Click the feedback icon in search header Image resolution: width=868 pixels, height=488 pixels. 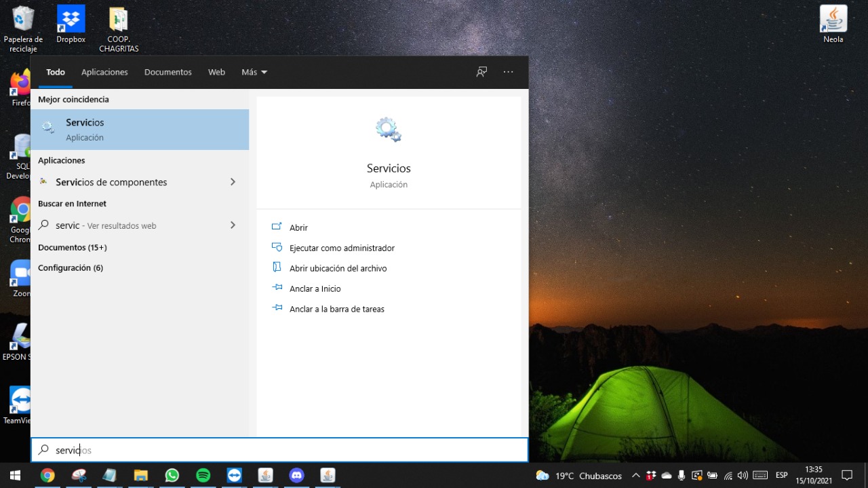(481, 72)
